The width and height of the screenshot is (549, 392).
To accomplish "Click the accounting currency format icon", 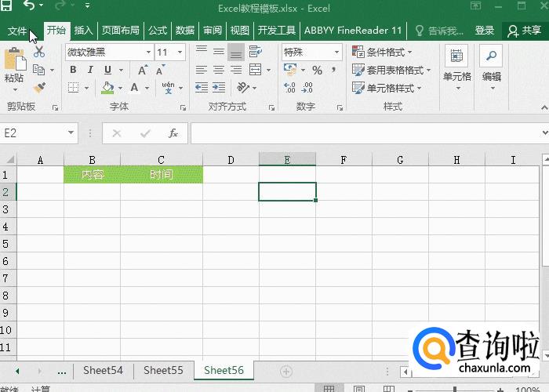I will click(x=290, y=70).
